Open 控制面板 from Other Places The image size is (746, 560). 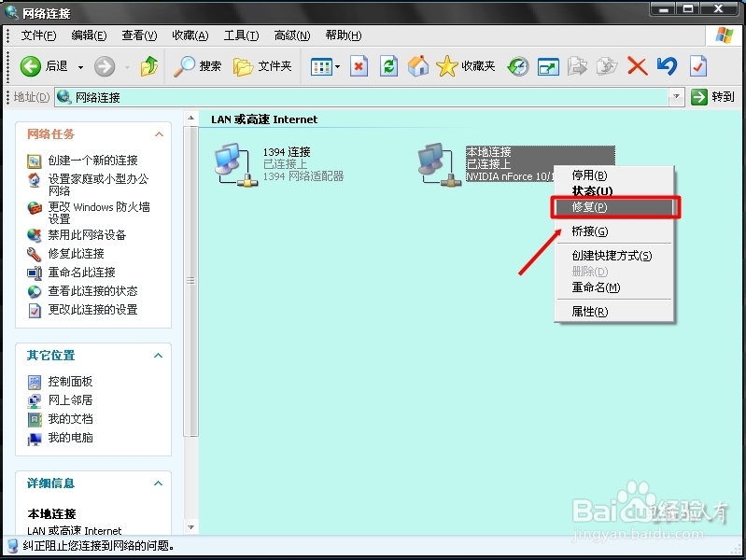(70, 382)
